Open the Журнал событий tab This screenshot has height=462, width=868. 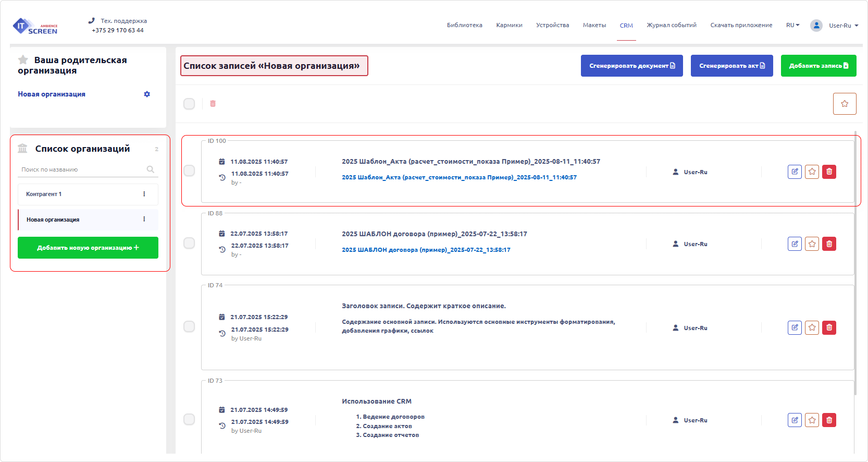click(671, 25)
